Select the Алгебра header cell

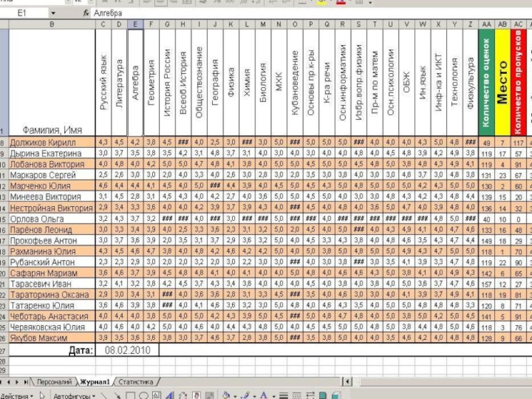point(135,82)
